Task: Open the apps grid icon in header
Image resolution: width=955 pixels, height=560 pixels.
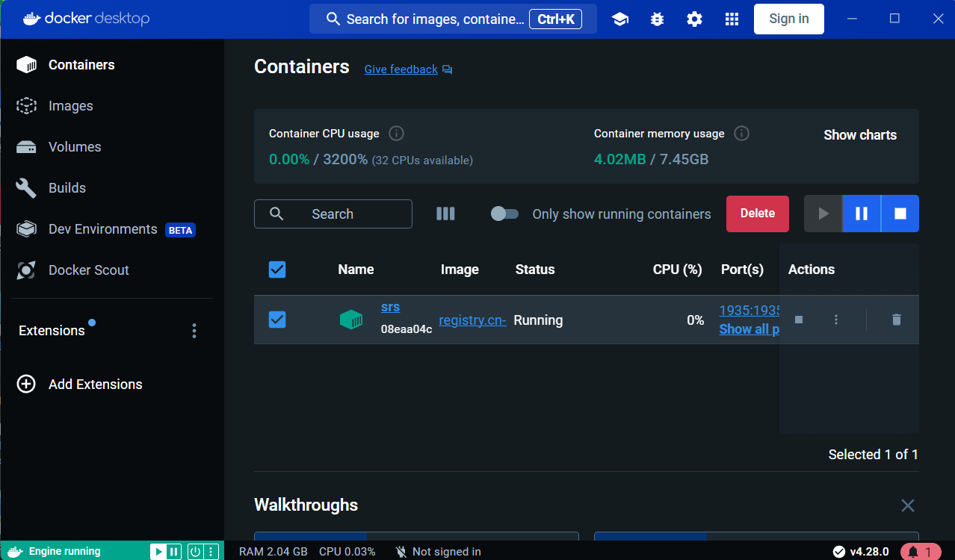Action: pyautogui.click(x=732, y=19)
